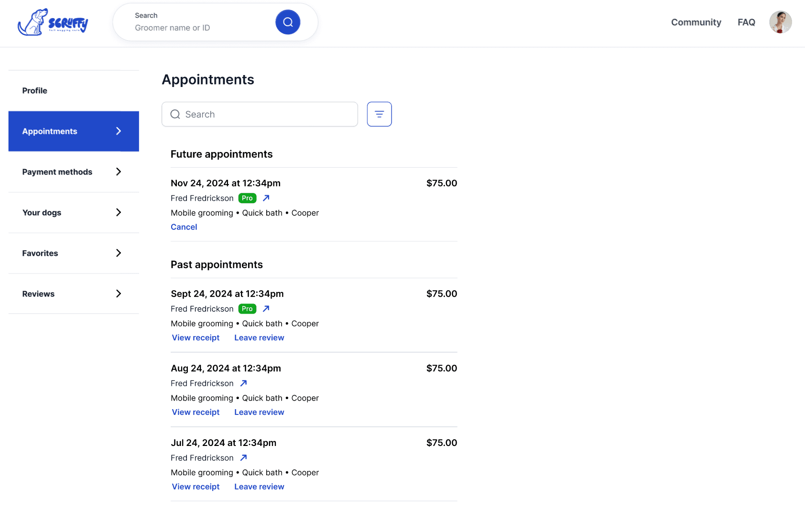Leave review for Aug 24 appointment
The width and height of the screenshot is (805, 532).
click(x=259, y=412)
